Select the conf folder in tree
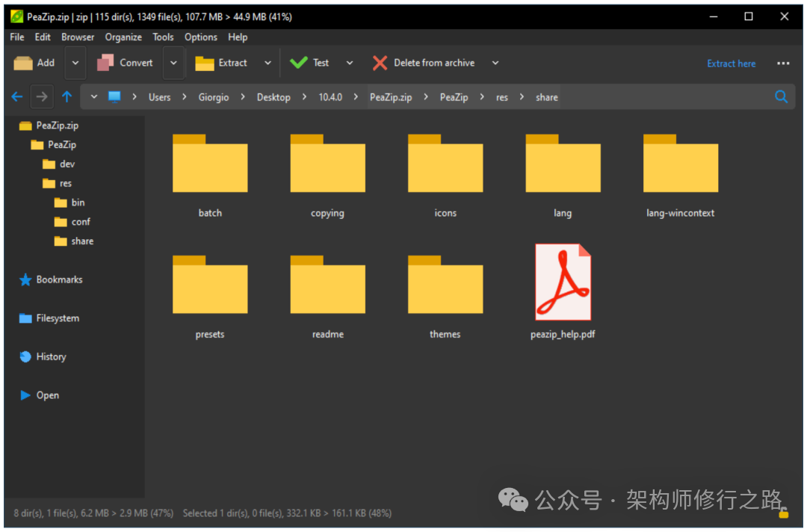The width and height of the screenshot is (807, 532). (72, 222)
